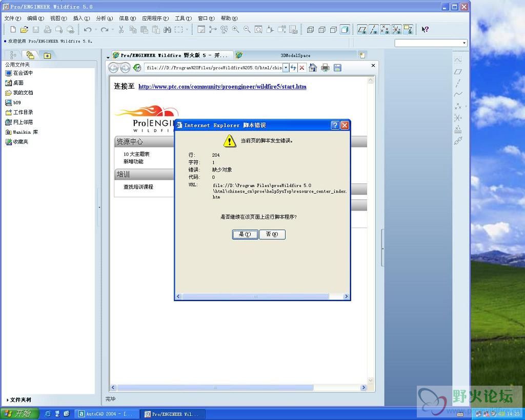
Task: Select 我的文档 in the common folders list
Action: (19, 93)
